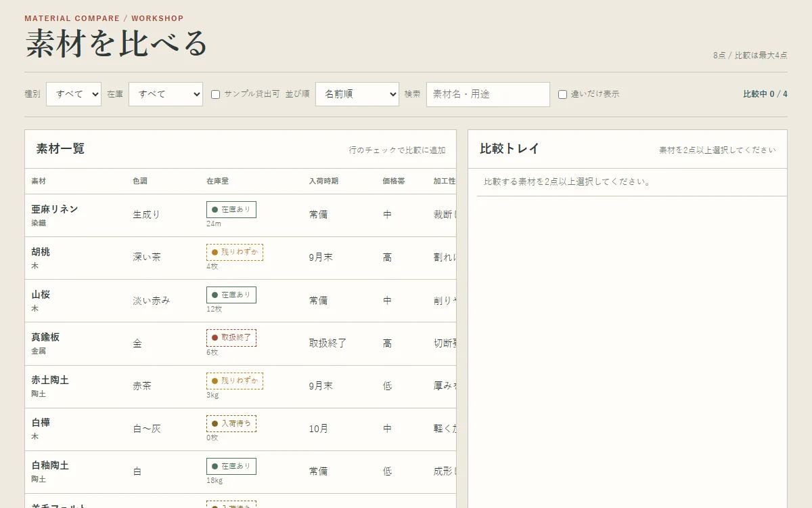Select the 赤土陶土 material name
The image size is (812, 508).
50,381
